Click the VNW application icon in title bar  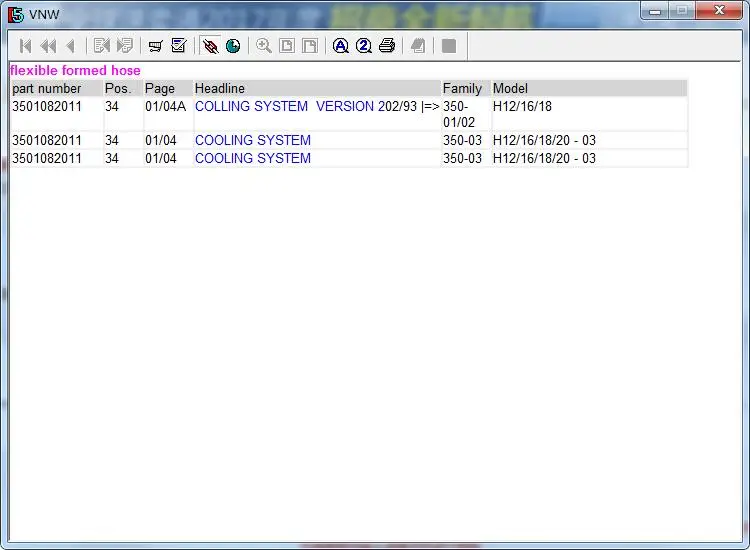pos(16,15)
